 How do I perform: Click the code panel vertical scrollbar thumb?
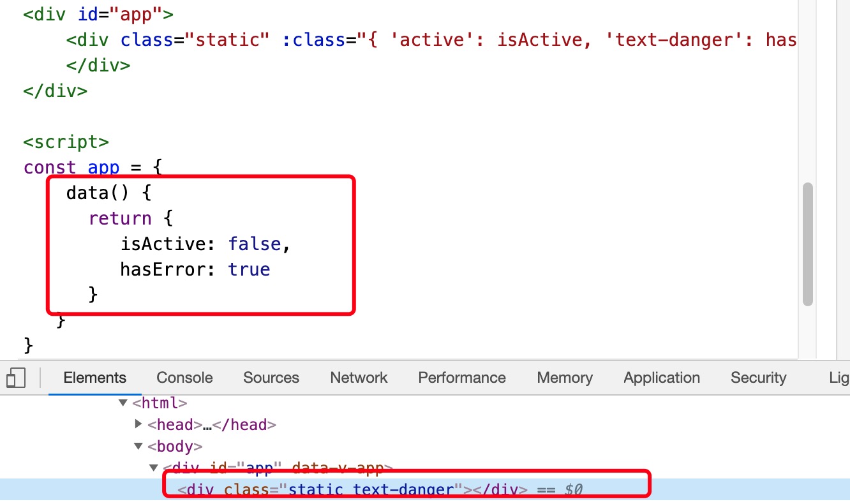808,244
